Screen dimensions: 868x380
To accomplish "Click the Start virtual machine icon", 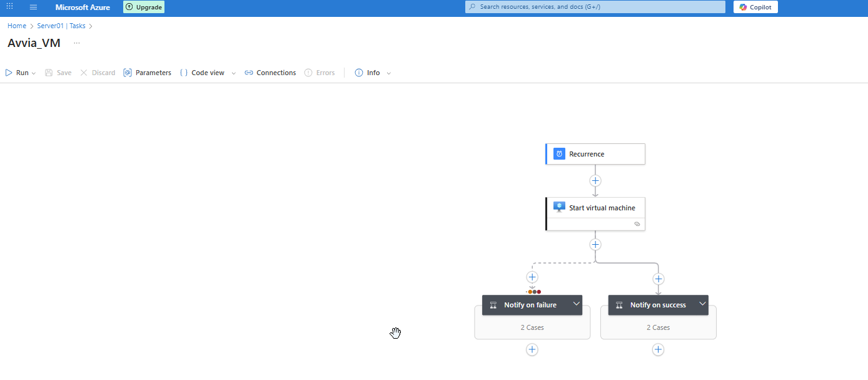I will [x=559, y=207].
